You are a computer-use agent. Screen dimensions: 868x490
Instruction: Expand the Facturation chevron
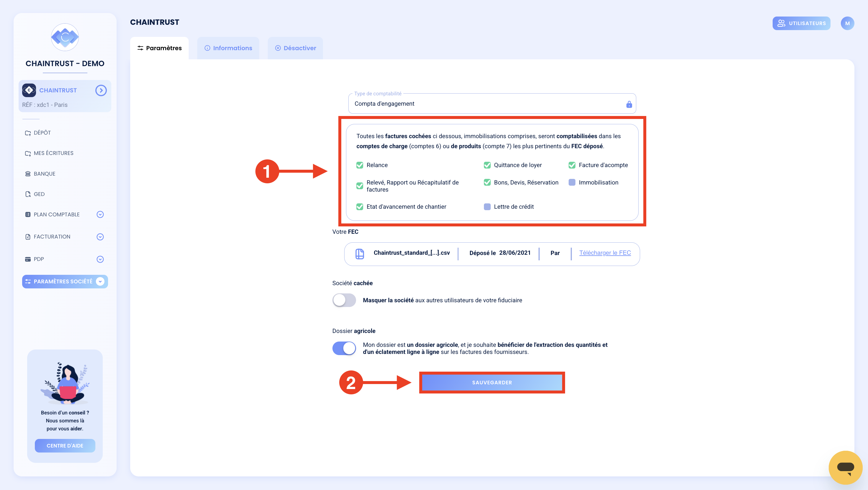point(100,236)
